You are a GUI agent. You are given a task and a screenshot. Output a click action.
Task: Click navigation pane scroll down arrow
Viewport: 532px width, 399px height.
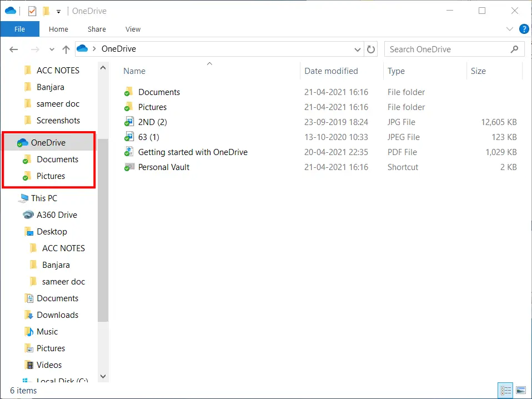[x=103, y=376]
